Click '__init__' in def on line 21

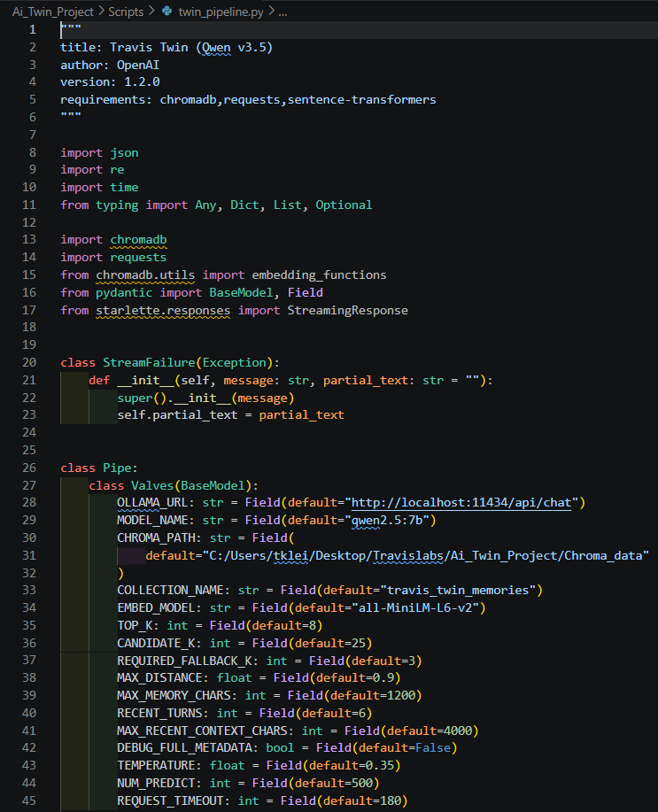tap(145, 380)
